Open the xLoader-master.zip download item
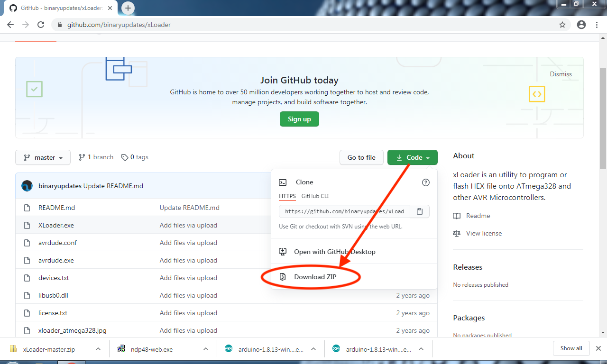 point(48,349)
